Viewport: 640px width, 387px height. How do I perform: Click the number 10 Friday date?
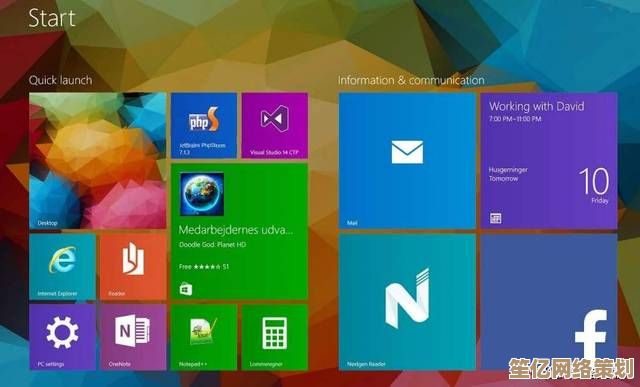594,186
